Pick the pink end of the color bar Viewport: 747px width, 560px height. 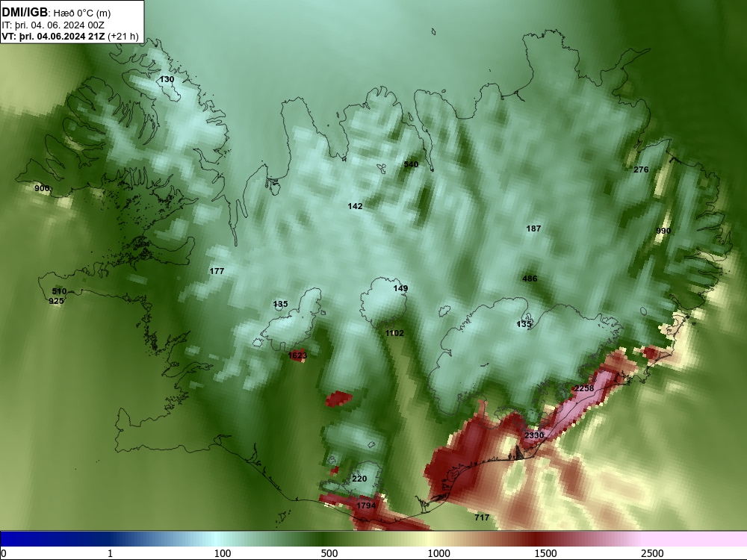click(x=695, y=539)
